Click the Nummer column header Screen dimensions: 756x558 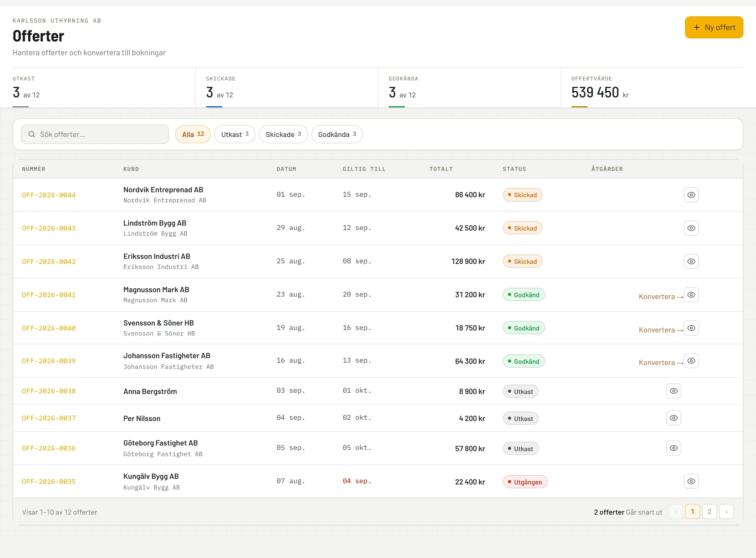coord(33,169)
